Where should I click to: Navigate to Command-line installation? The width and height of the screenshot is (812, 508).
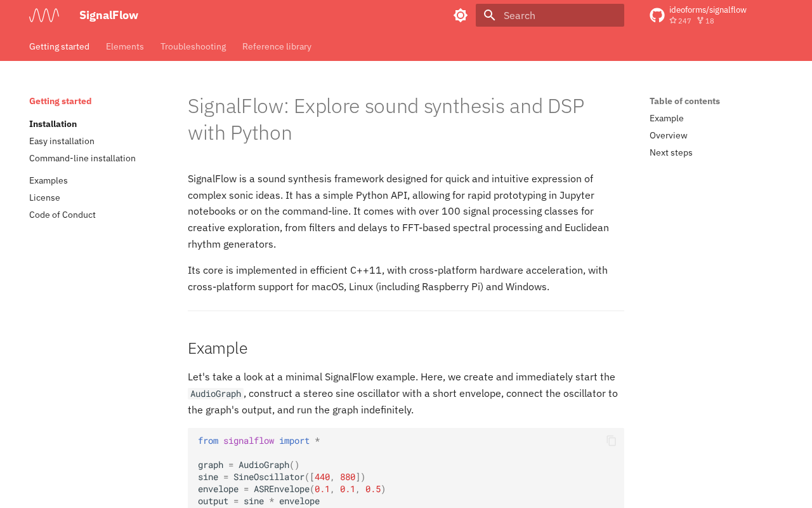click(x=82, y=158)
